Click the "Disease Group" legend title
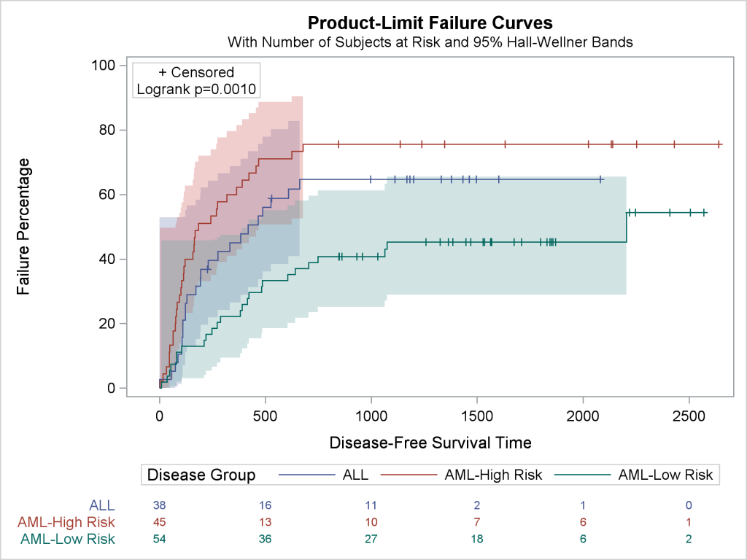The image size is (747, 560). pyautogui.click(x=201, y=475)
